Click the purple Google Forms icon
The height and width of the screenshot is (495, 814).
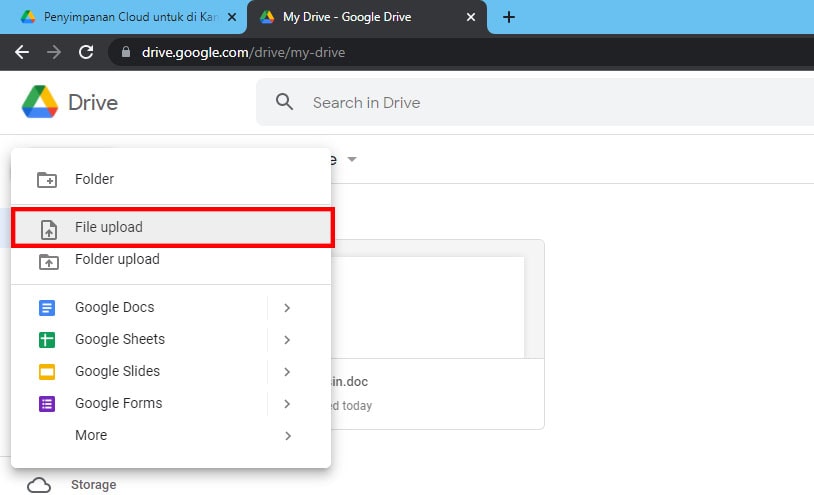click(x=47, y=404)
